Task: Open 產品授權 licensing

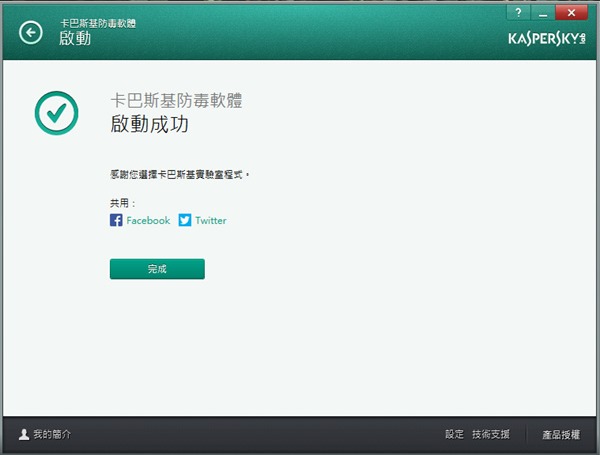Action: tap(561, 435)
